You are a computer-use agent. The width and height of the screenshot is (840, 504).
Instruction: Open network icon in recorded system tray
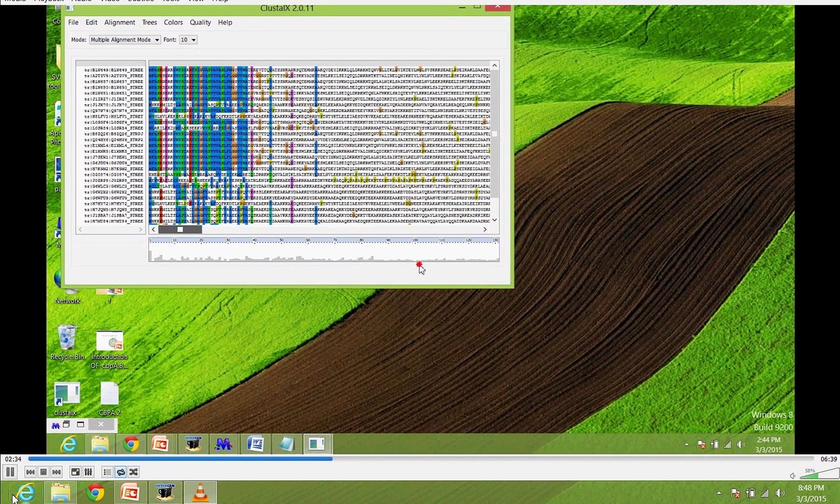coord(728,444)
